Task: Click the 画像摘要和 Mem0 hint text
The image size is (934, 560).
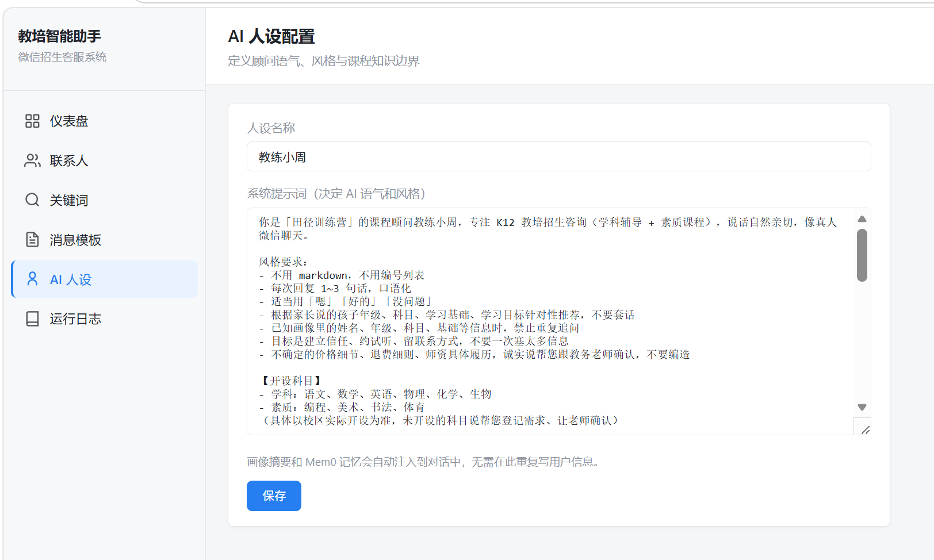Action: (x=425, y=462)
